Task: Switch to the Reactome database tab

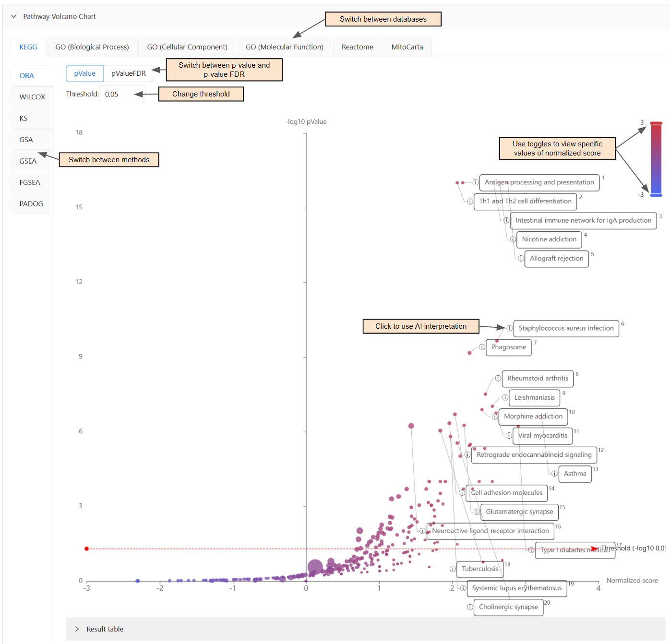Action: coord(357,47)
